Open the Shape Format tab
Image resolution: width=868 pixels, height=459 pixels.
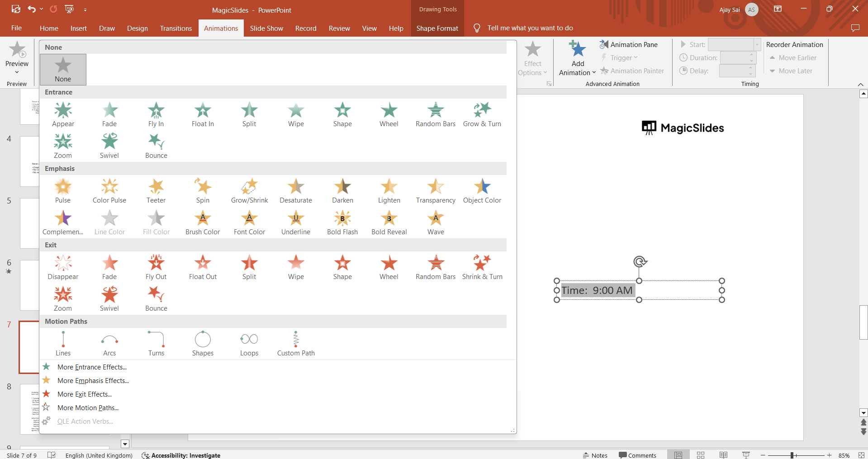[437, 28]
